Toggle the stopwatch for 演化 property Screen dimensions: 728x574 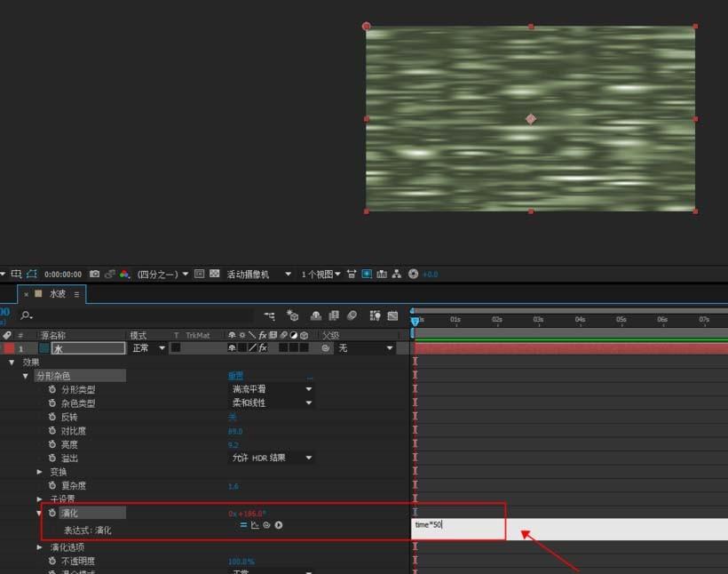(51, 514)
